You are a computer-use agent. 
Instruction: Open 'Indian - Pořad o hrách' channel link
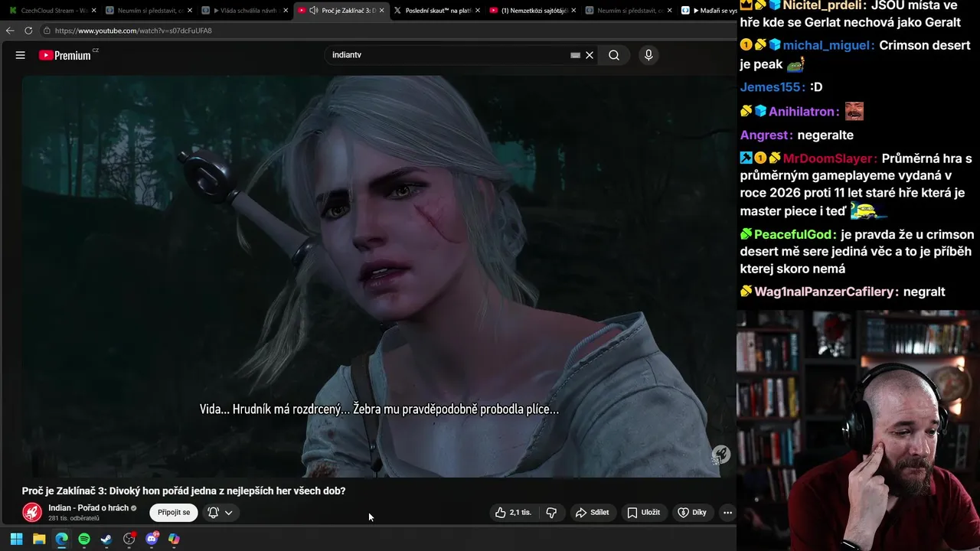tap(88, 508)
